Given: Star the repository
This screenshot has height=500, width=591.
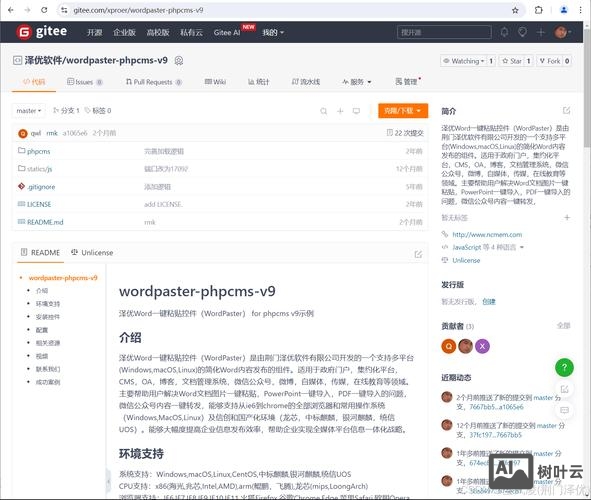Looking at the screenshot, I should click(512, 61).
